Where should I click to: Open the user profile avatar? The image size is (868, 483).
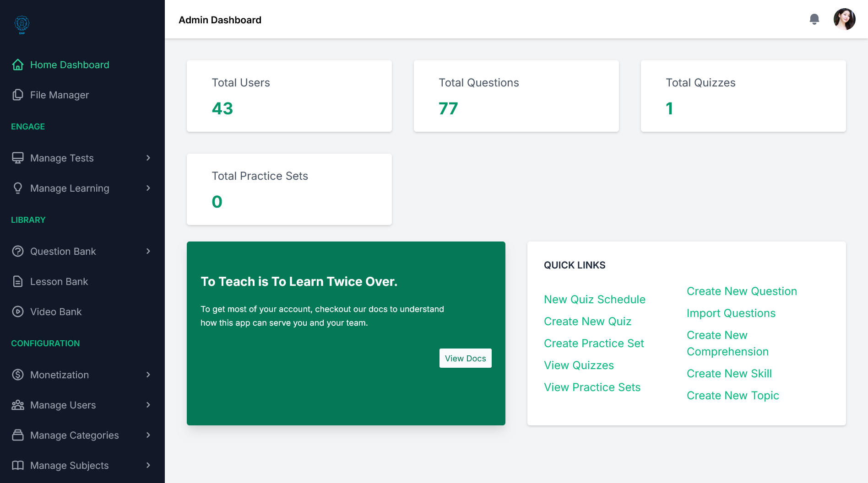844,19
